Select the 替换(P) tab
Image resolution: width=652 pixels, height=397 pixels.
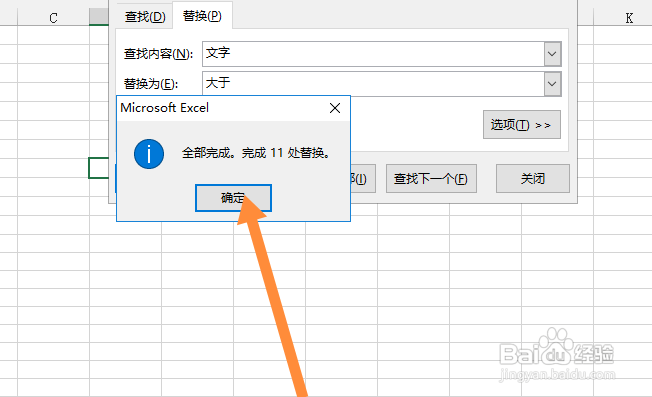coord(202,16)
